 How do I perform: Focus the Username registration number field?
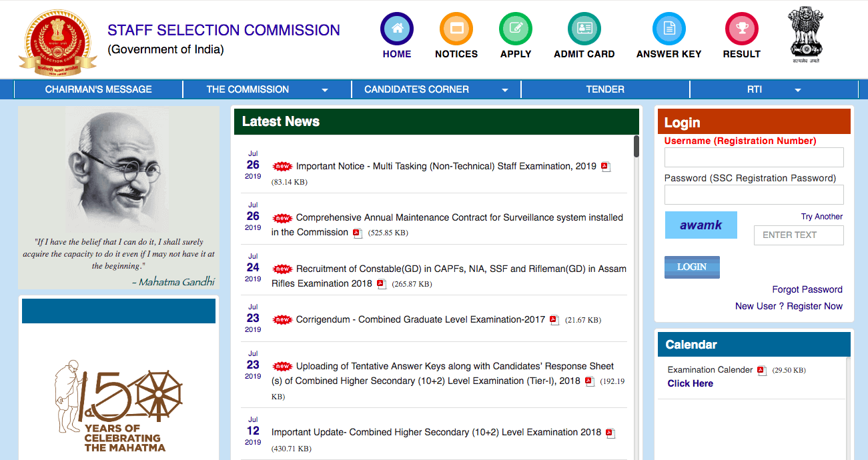pyautogui.click(x=754, y=157)
